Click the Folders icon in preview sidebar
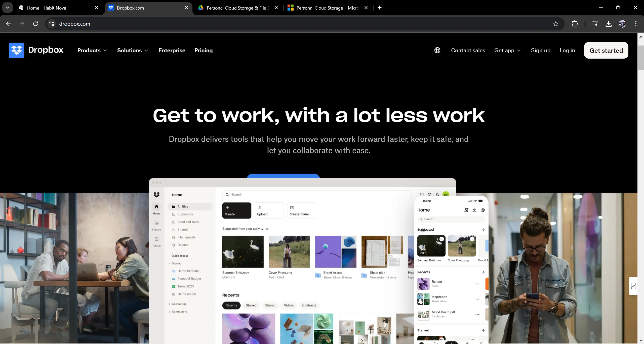The height and width of the screenshot is (344, 644). tap(156, 223)
